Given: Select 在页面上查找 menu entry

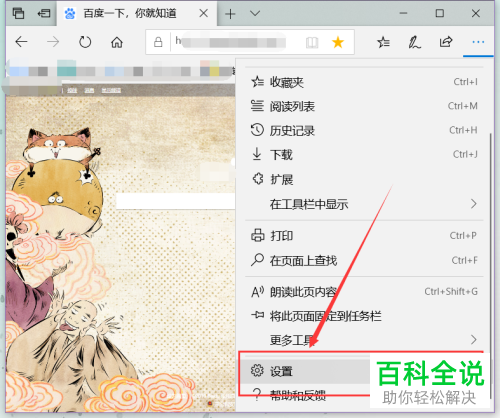Looking at the screenshot, I should 364,260.
